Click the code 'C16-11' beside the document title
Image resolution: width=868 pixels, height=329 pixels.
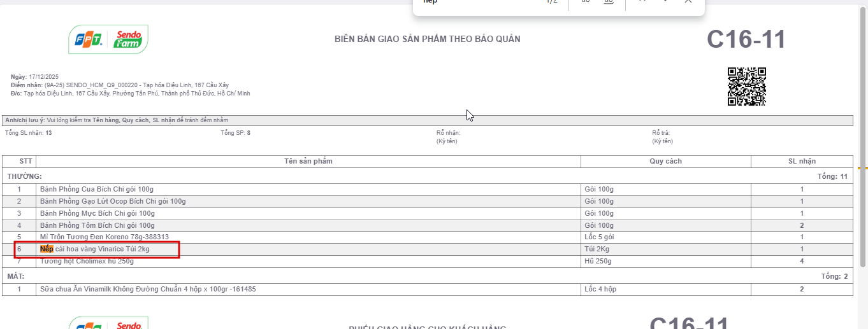click(746, 39)
